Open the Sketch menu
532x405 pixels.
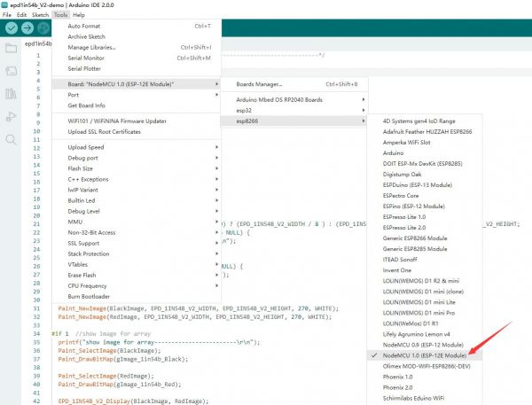40,15
